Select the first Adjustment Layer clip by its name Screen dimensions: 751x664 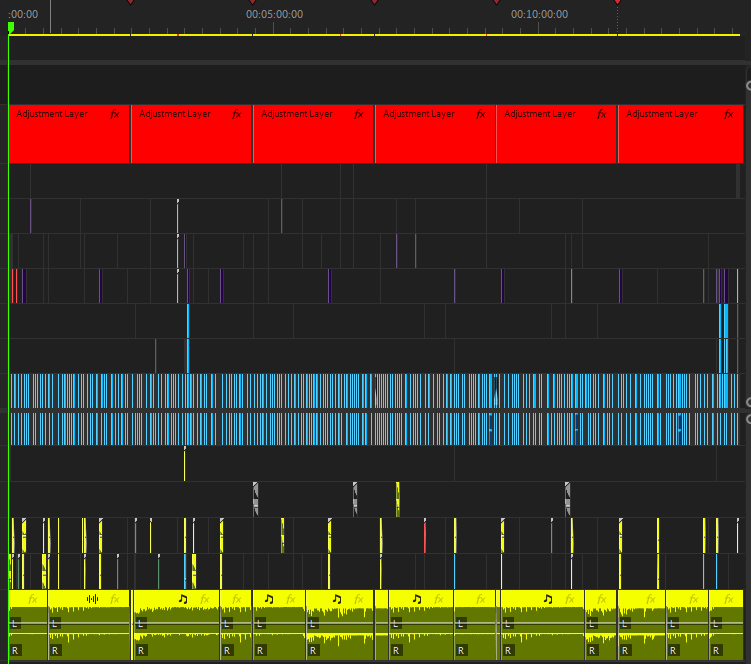tap(52, 114)
